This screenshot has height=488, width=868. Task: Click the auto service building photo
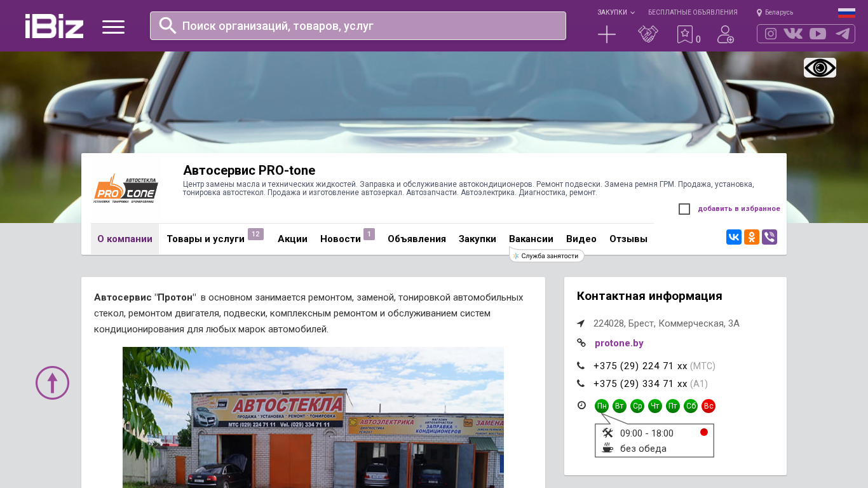click(313, 417)
